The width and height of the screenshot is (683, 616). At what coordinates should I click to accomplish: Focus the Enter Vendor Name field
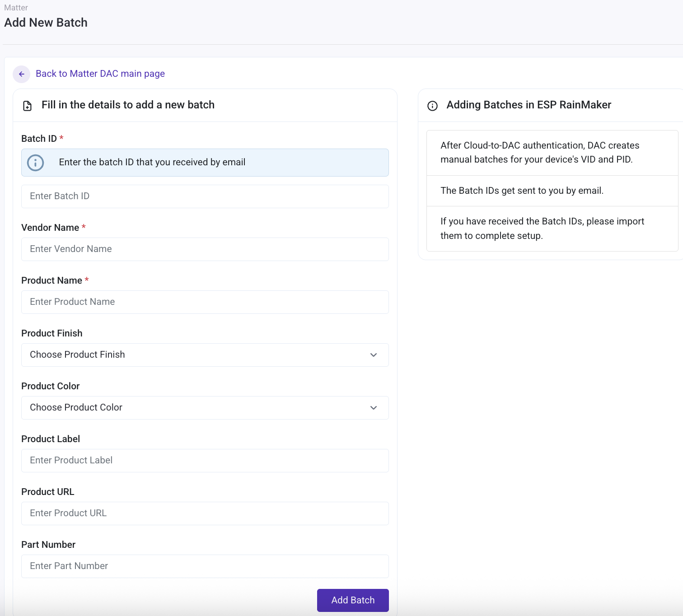(205, 249)
